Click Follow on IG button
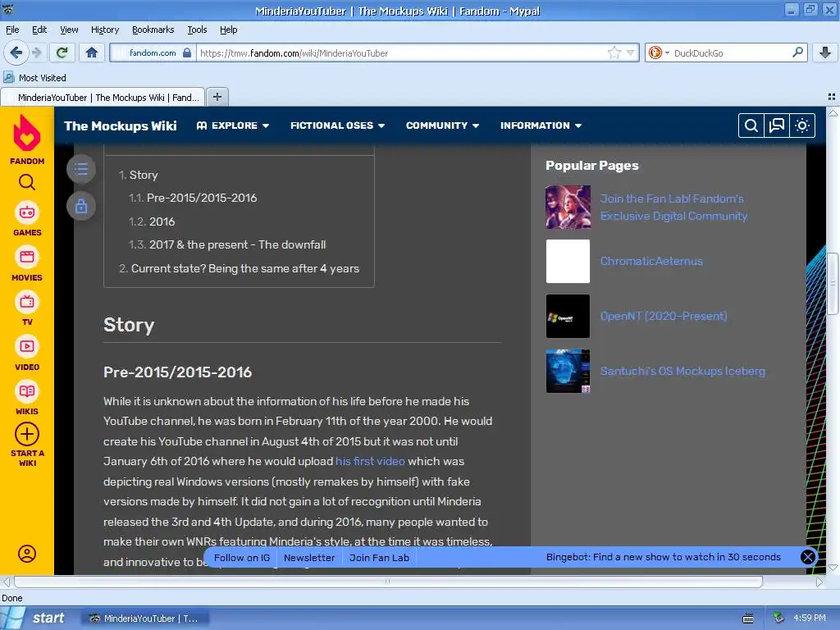Image resolution: width=840 pixels, height=630 pixels. tap(242, 558)
